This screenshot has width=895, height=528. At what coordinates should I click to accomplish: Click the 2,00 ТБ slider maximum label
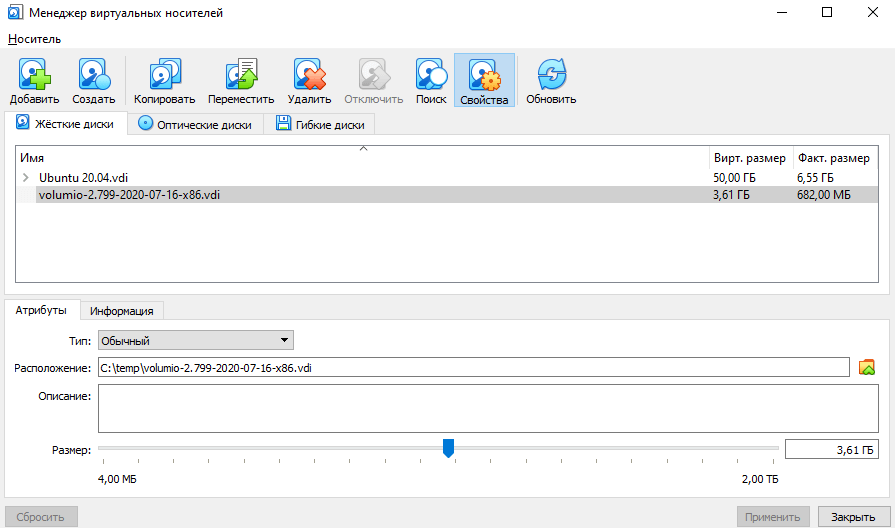(x=760, y=479)
